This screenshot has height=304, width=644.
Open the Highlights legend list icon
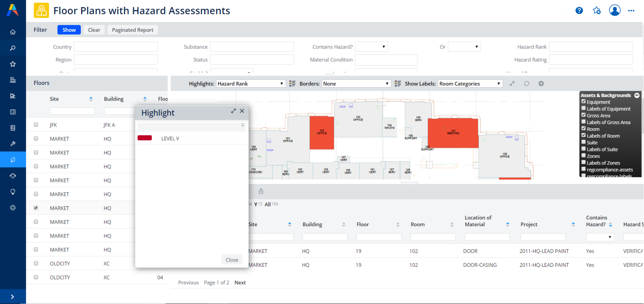click(x=292, y=84)
